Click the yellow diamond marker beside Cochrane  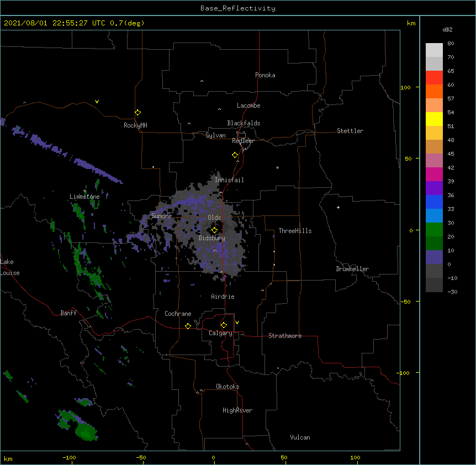pos(188,326)
